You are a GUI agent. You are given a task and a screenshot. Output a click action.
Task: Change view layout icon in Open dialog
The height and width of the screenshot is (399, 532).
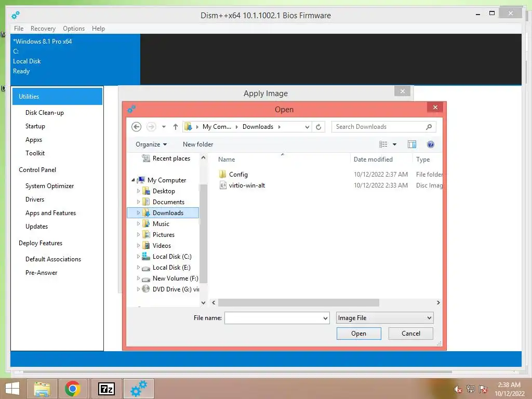pos(383,144)
